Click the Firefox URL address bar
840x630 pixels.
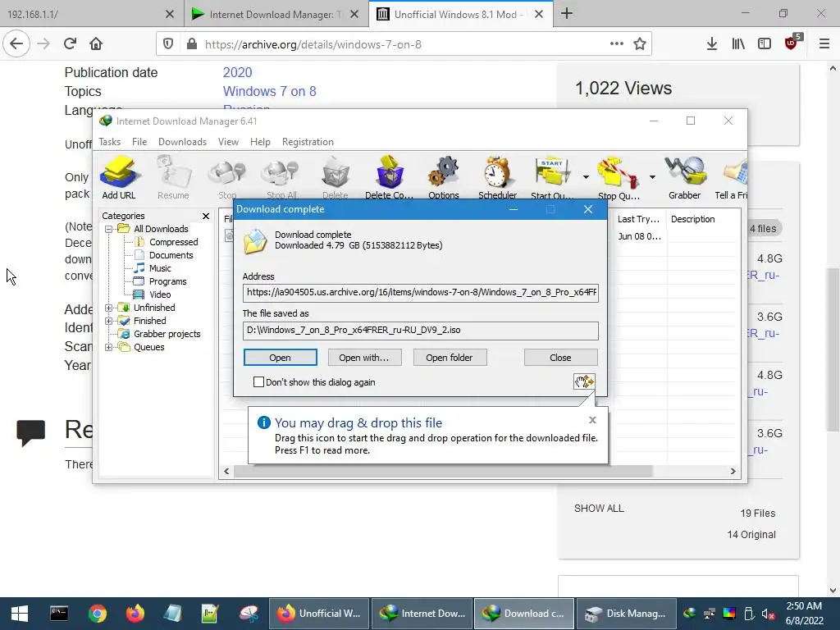404,44
